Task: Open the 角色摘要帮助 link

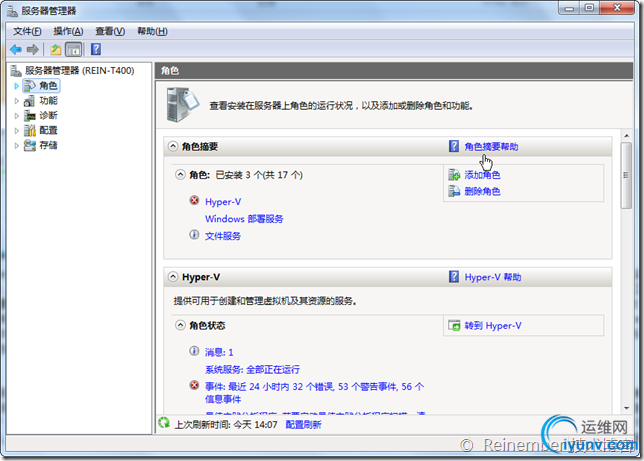Action: [491, 147]
